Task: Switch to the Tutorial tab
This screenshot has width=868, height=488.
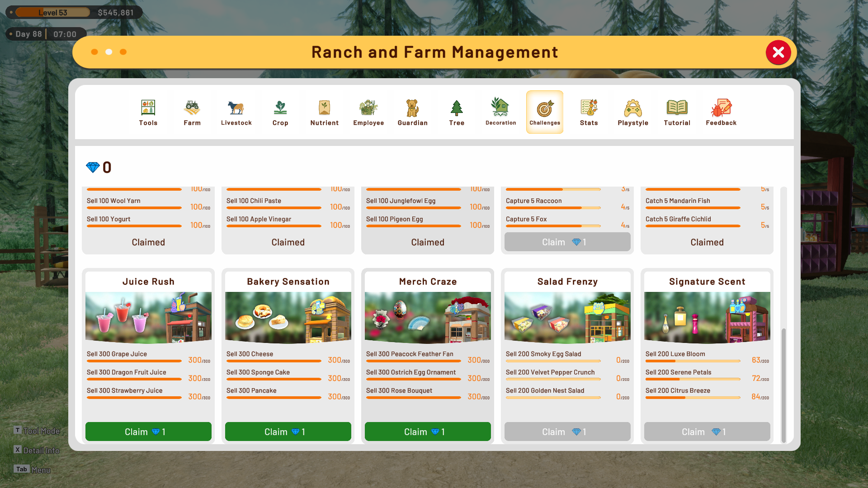Action: pos(677,112)
